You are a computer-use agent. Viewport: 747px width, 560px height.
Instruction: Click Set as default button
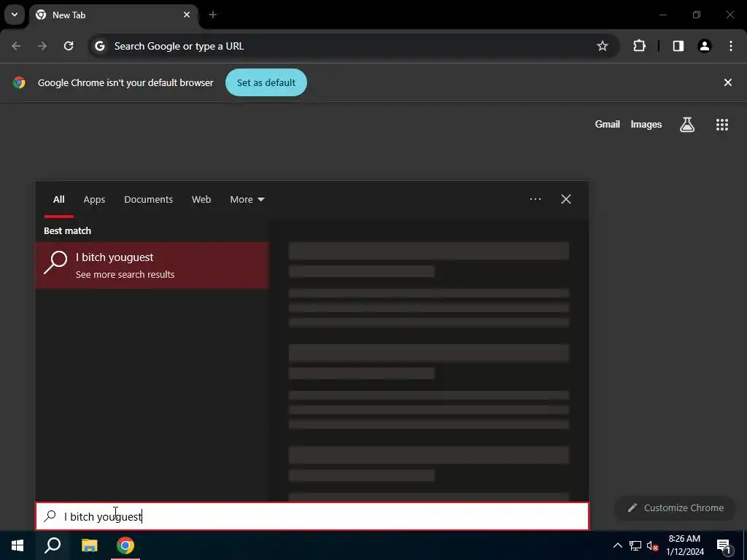(266, 82)
